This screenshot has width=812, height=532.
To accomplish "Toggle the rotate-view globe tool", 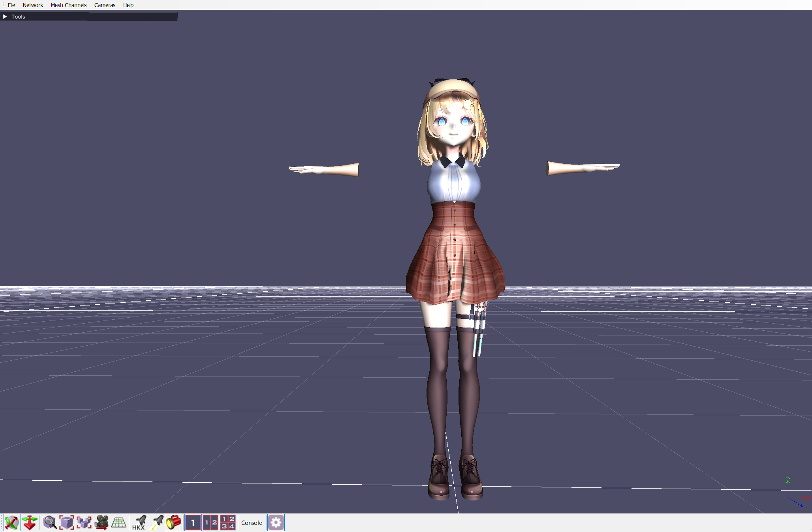I will click(x=12, y=523).
